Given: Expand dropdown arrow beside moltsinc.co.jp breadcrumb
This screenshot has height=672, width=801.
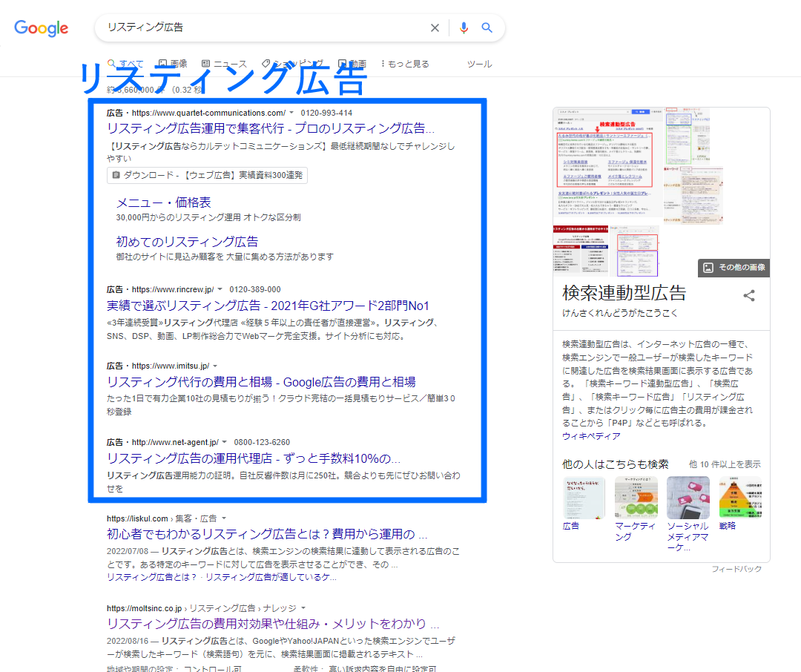Looking at the screenshot, I should click(x=303, y=608).
